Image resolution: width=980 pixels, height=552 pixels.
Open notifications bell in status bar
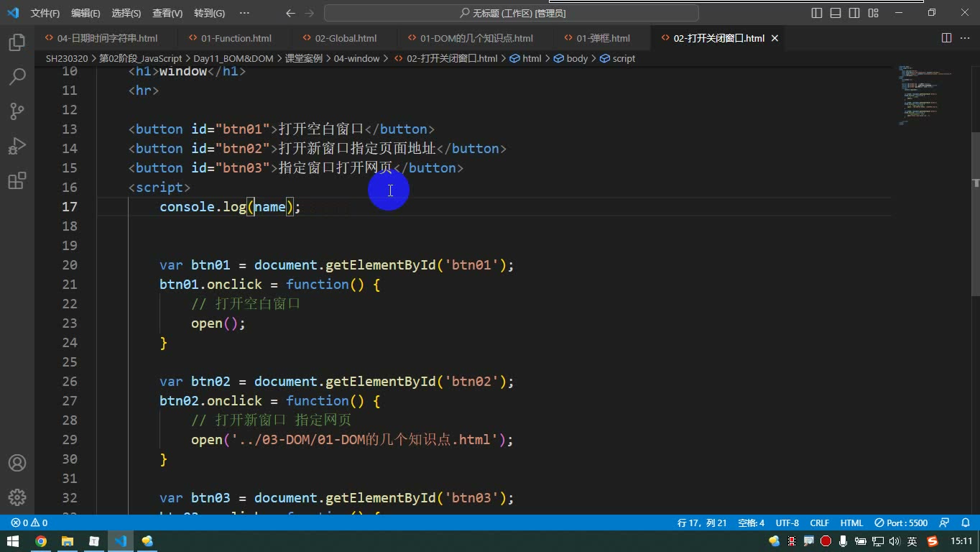[965, 523]
